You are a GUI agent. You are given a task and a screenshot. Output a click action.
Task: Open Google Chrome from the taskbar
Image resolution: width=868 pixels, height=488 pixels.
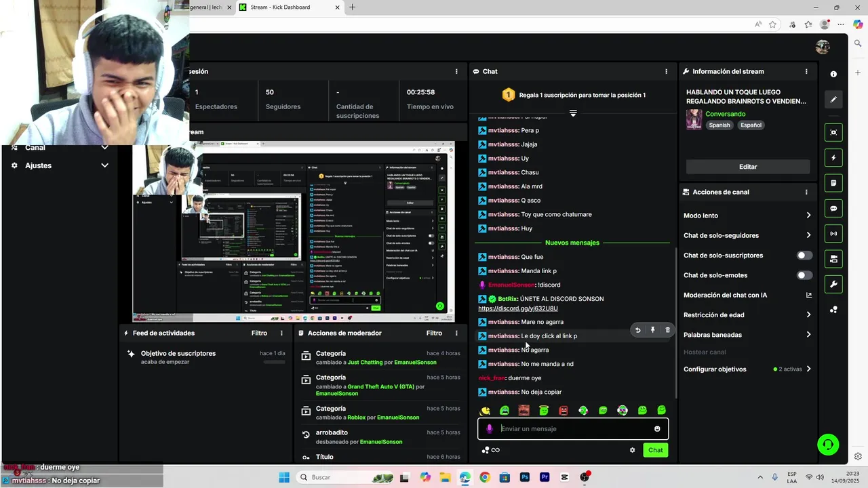pos(484,477)
